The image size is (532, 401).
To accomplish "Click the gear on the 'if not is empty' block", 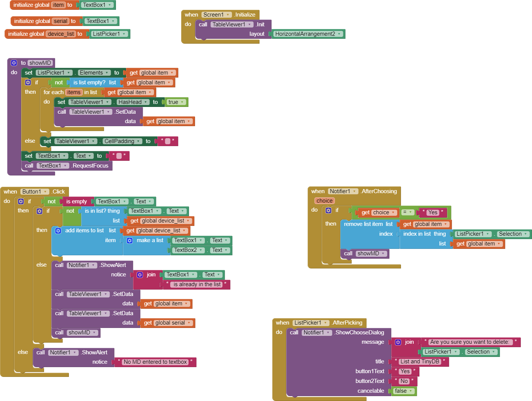I will point(21,201).
